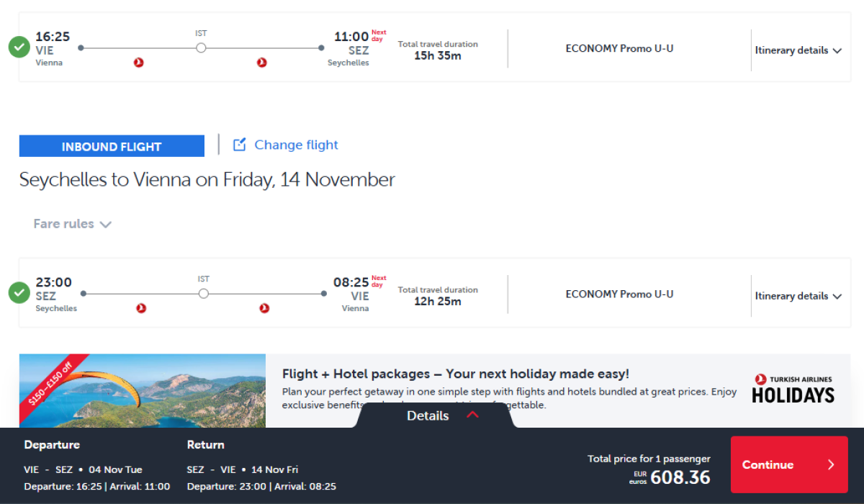Click second Turkish Airlines logo on inbound route
Image resolution: width=864 pixels, height=504 pixels.
point(264,308)
